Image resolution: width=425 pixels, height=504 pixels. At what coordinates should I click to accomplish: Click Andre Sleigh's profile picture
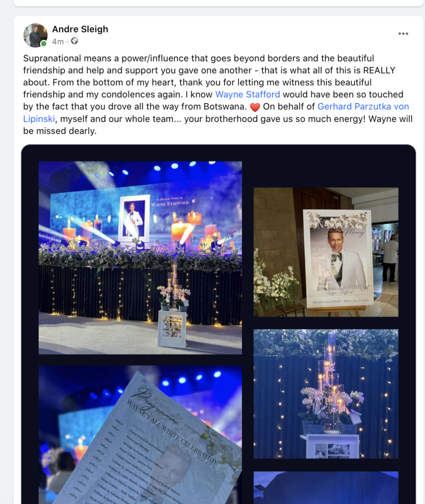point(35,35)
